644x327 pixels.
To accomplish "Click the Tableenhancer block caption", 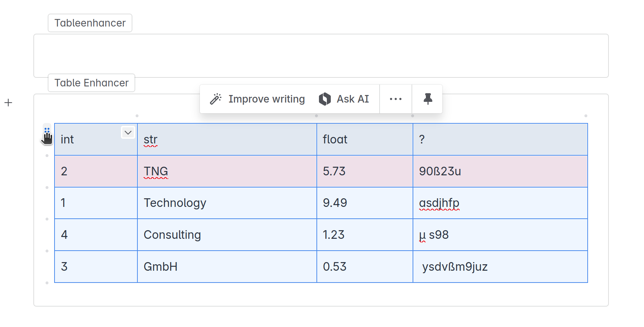I will click(90, 23).
